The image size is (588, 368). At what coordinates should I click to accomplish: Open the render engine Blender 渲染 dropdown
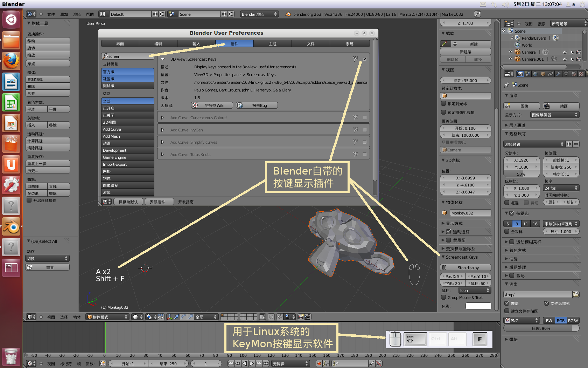[x=259, y=14]
